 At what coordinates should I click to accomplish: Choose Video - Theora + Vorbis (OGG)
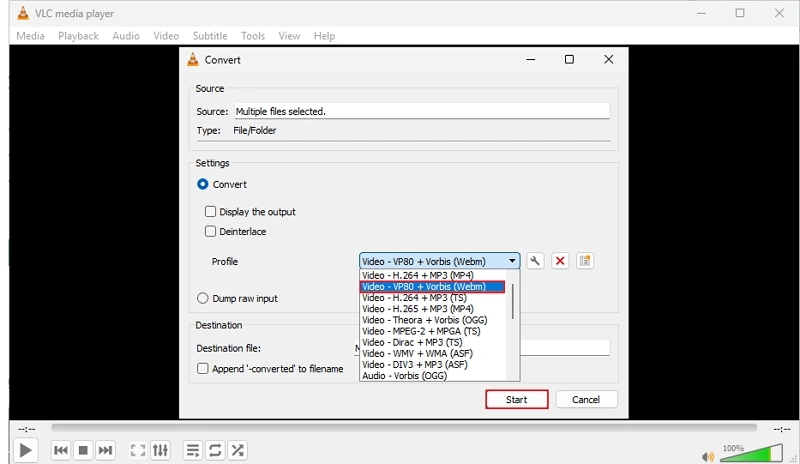click(433, 320)
